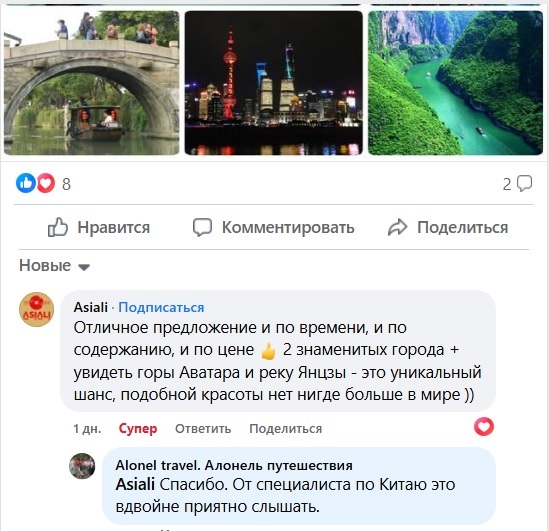Screen dimensions: 549x531
Task: Open the stone bridge canal photo
Action: (91, 83)
